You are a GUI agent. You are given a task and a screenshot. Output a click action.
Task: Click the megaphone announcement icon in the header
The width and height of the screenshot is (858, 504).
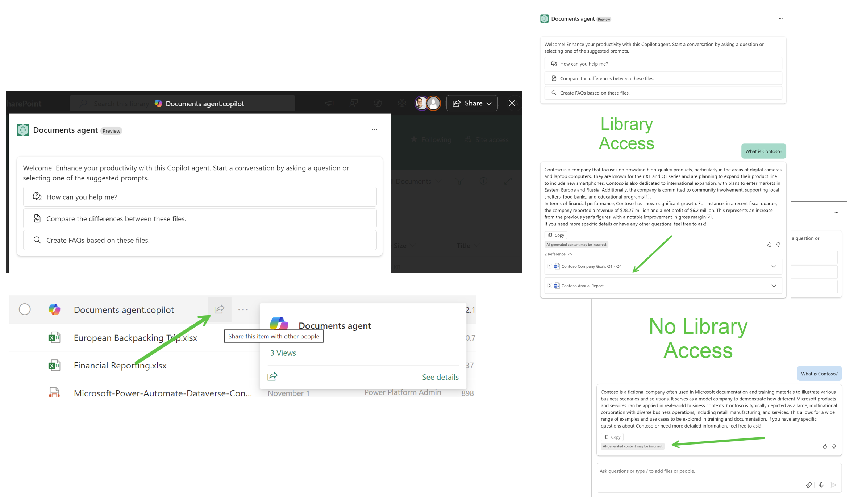(329, 103)
